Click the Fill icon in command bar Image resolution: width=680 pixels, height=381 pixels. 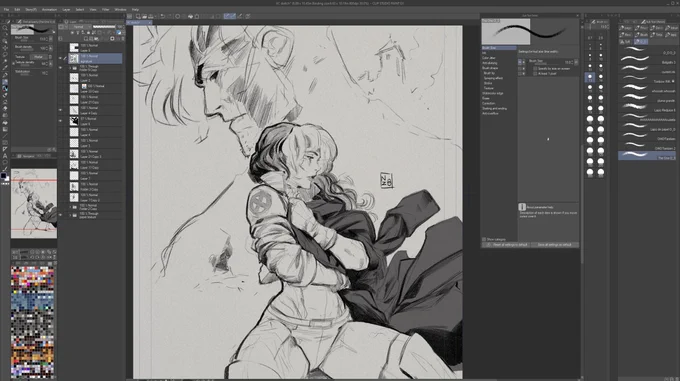(x=190, y=16)
